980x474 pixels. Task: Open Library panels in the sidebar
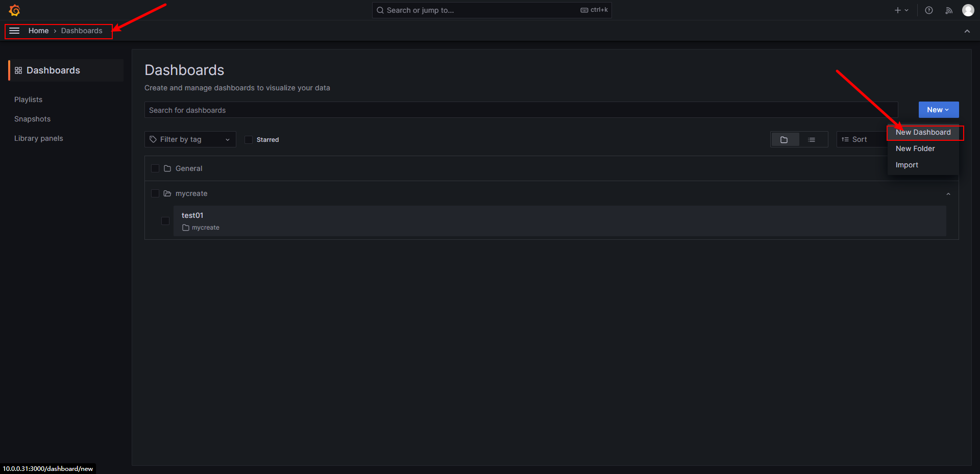click(38, 138)
